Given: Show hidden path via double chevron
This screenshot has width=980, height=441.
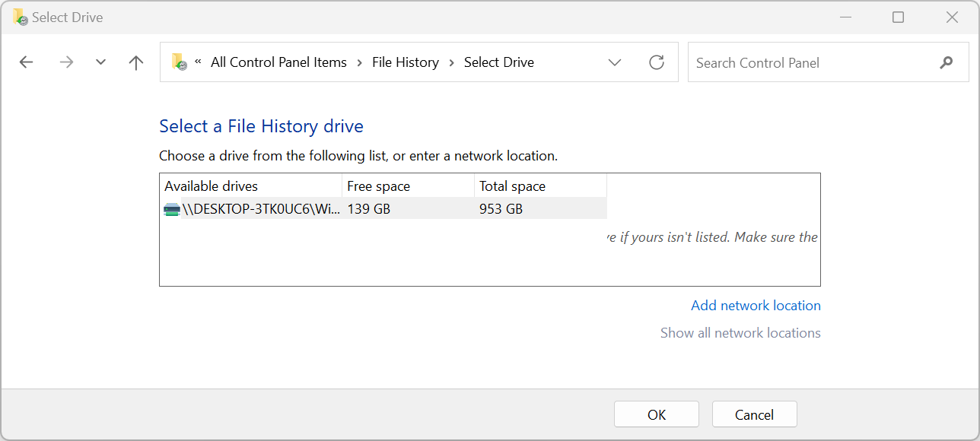Looking at the screenshot, I should (x=198, y=62).
